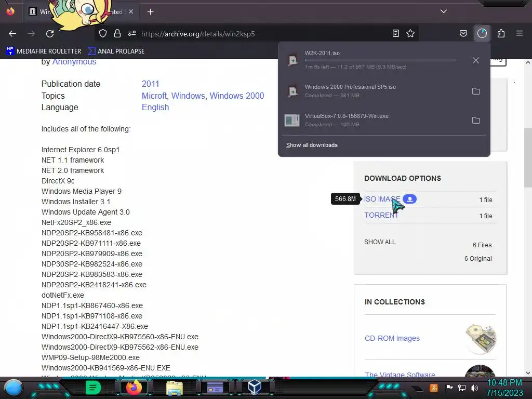Save page to Pocket

pyautogui.click(x=463, y=33)
